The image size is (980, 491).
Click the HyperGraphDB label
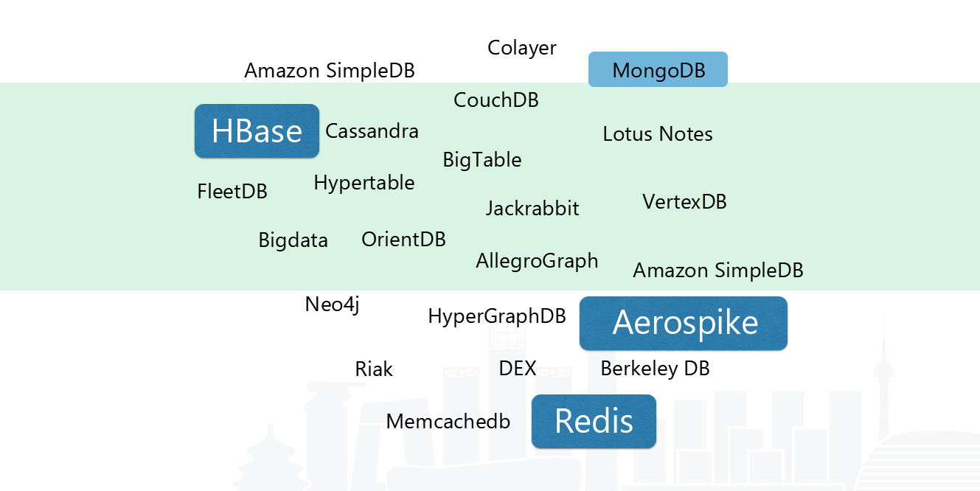click(497, 316)
